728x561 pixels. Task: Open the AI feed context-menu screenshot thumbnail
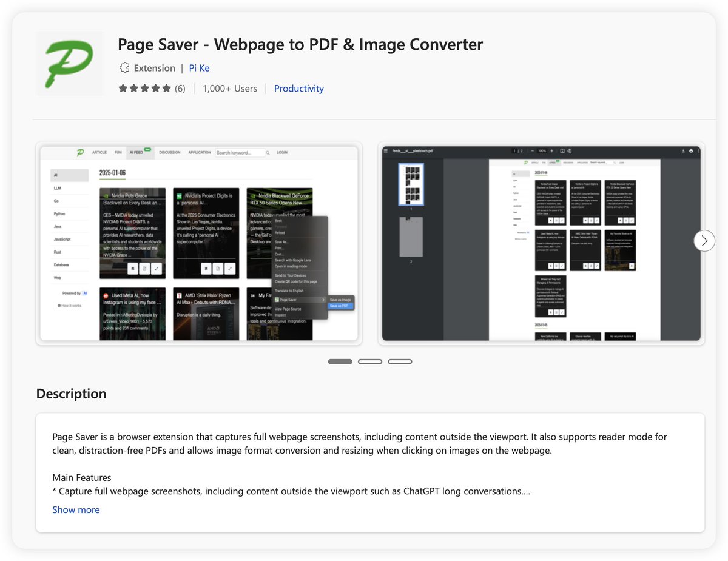click(199, 243)
